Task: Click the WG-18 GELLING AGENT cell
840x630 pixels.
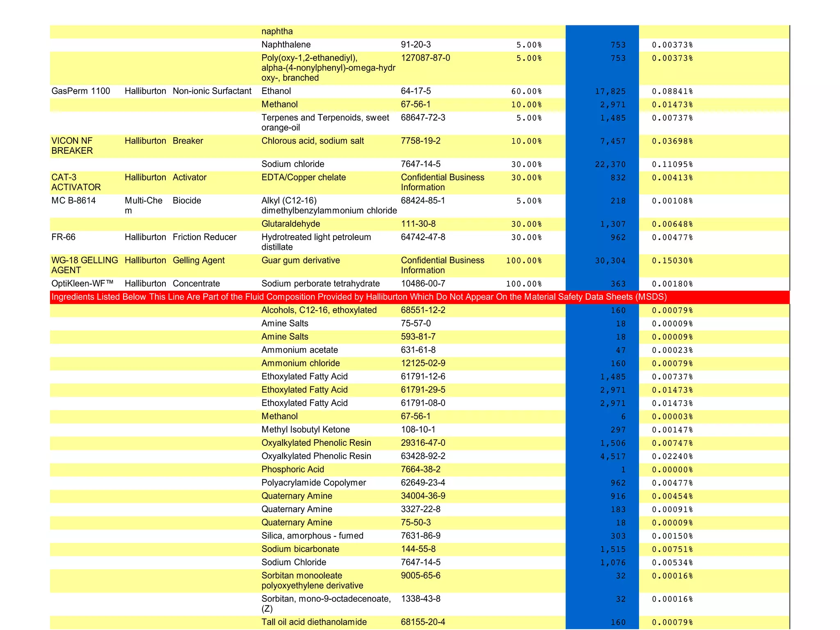Action: coord(84,265)
